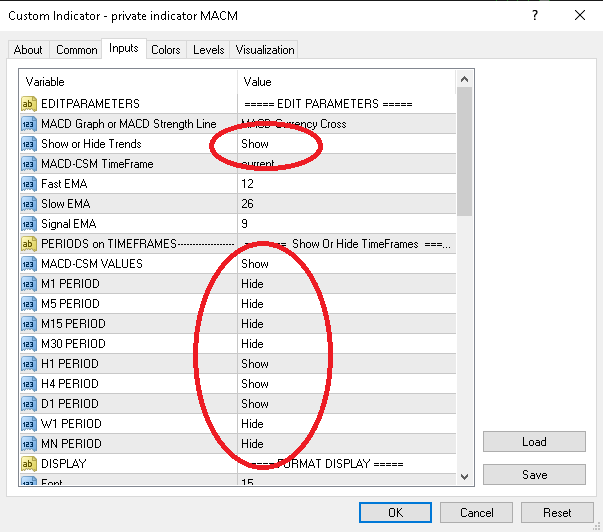Viewport: 603px width, 532px height.
Task: Click the Load button
Action: (x=534, y=442)
